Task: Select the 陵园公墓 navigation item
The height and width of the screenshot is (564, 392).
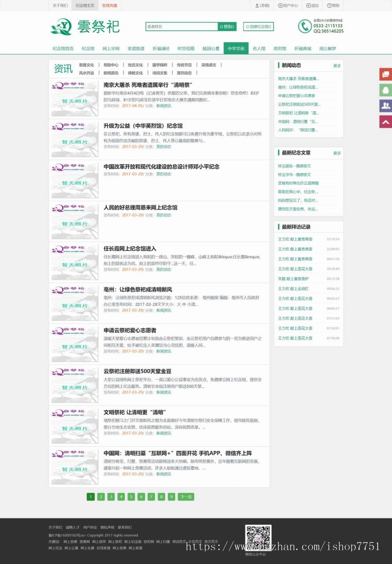Action: coord(211,49)
